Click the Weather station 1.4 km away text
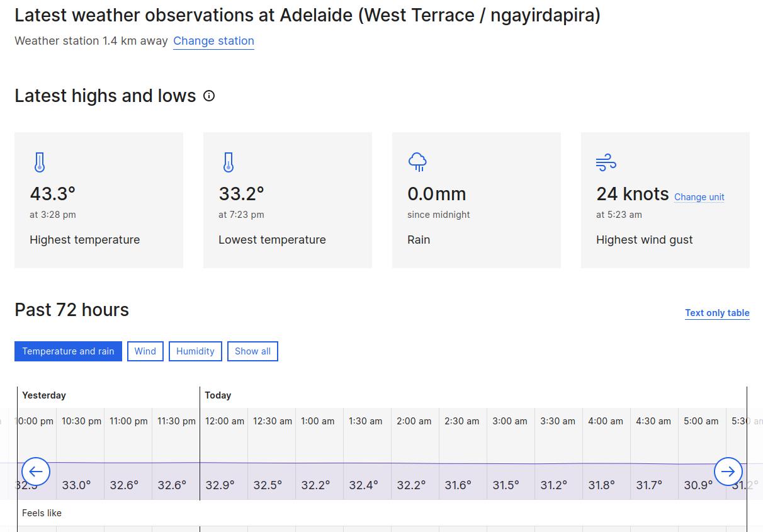The image size is (763, 532). click(x=91, y=41)
